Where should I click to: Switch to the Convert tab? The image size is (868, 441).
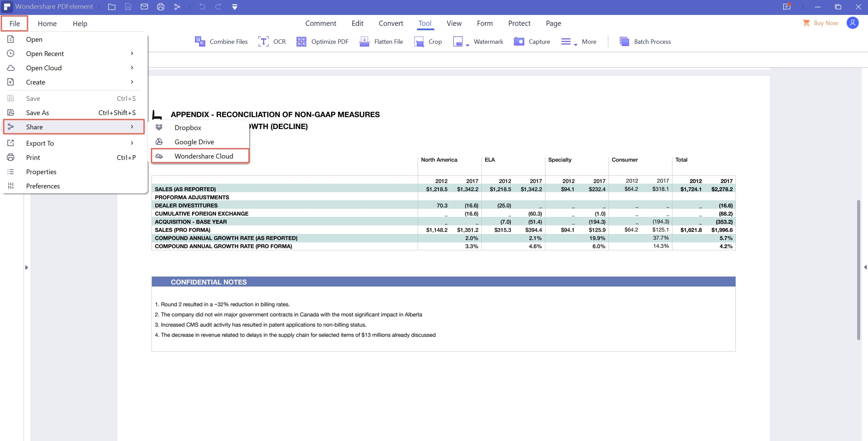tap(391, 23)
